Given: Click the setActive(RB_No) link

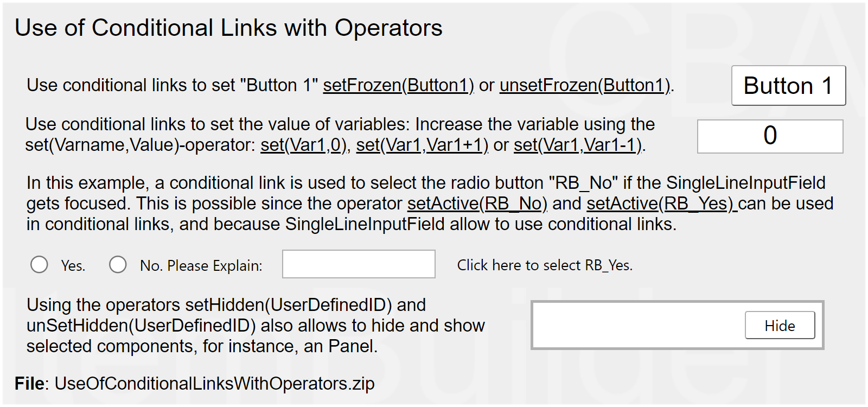Looking at the screenshot, I should pyautogui.click(x=477, y=203).
